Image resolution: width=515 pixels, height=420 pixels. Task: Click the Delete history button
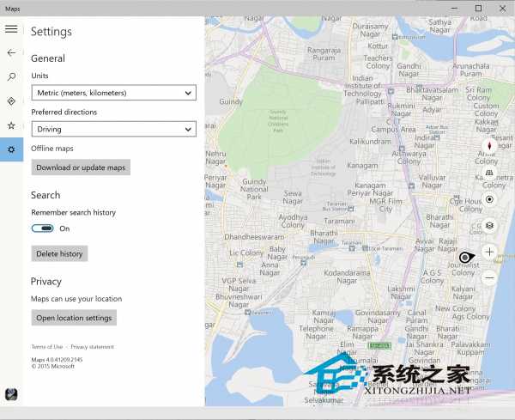point(59,253)
